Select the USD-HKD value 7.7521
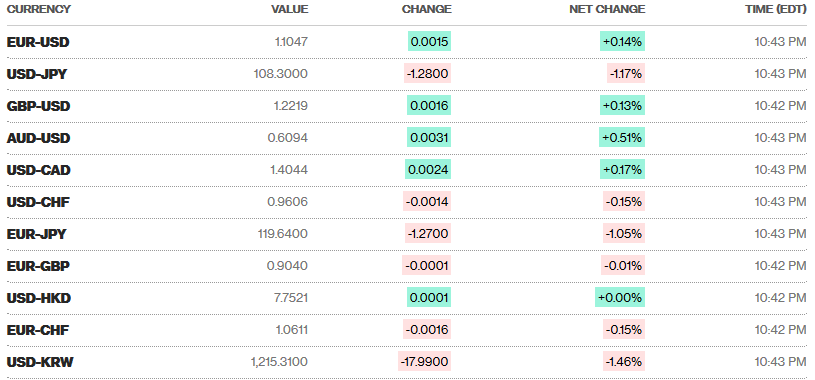Viewport: 815px width, 380px height. click(291, 298)
